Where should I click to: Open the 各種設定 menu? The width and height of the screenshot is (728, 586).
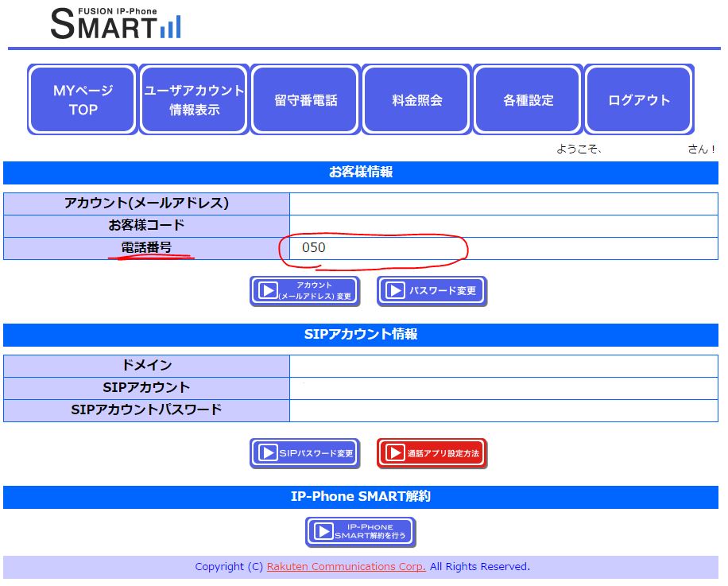[528, 99]
